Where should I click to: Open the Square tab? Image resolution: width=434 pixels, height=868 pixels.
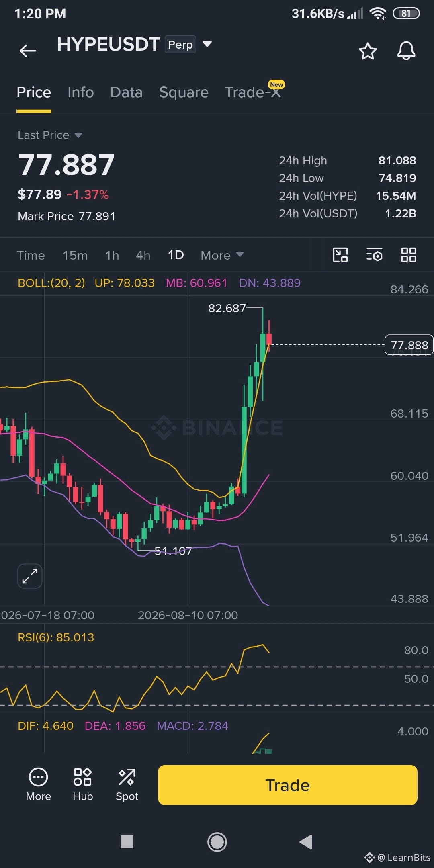point(184,92)
